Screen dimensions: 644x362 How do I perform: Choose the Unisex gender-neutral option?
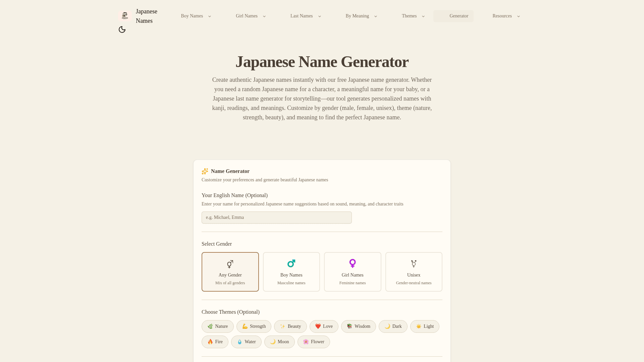pyautogui.click(x=414, y=271)
